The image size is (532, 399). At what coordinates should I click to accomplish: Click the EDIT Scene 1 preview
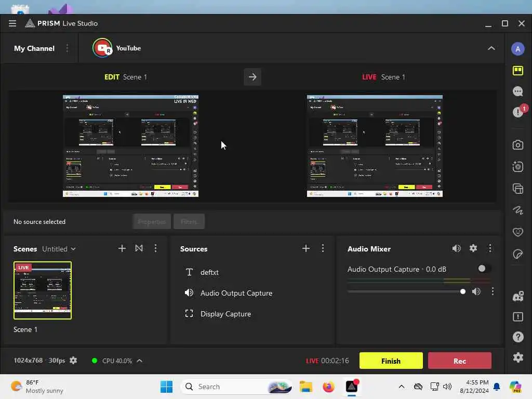coord(130,146)
